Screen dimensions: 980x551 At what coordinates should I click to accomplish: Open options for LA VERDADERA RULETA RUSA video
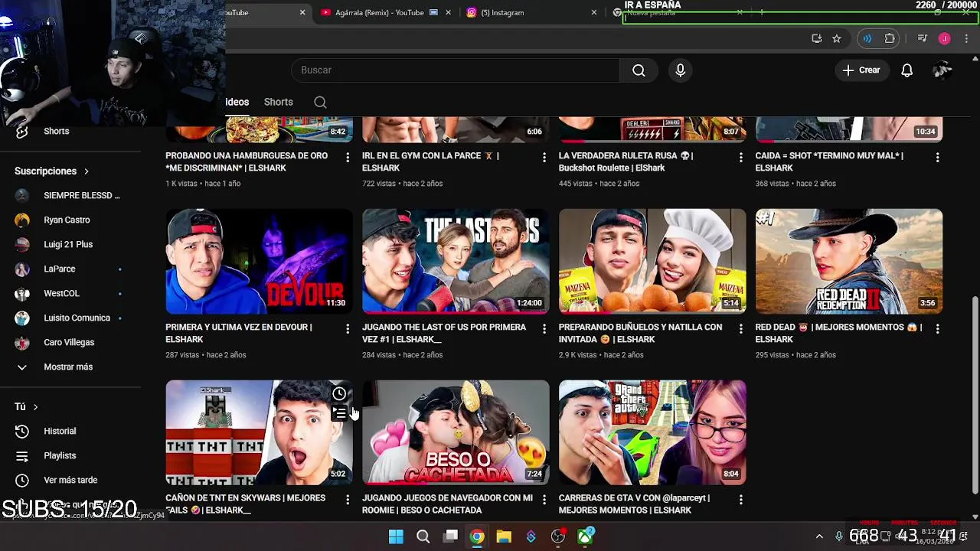[740, 157]
